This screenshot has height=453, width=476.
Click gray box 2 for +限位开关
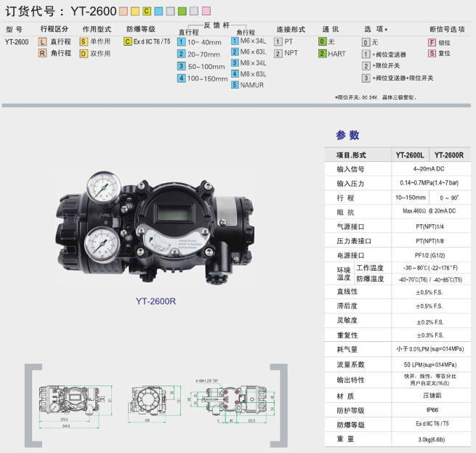pos(366,66)
